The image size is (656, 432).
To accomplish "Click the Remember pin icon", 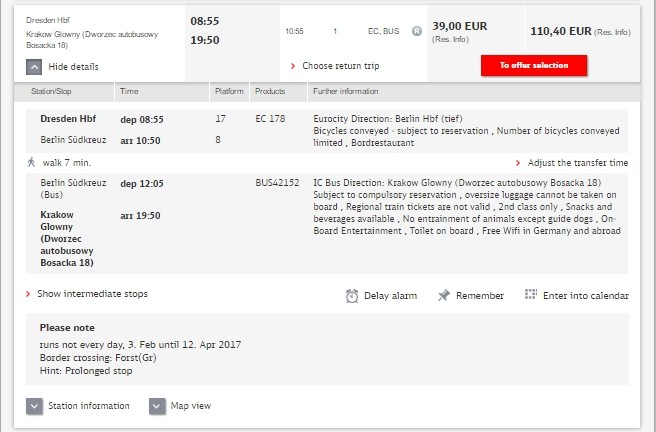I will click(444, 296).
